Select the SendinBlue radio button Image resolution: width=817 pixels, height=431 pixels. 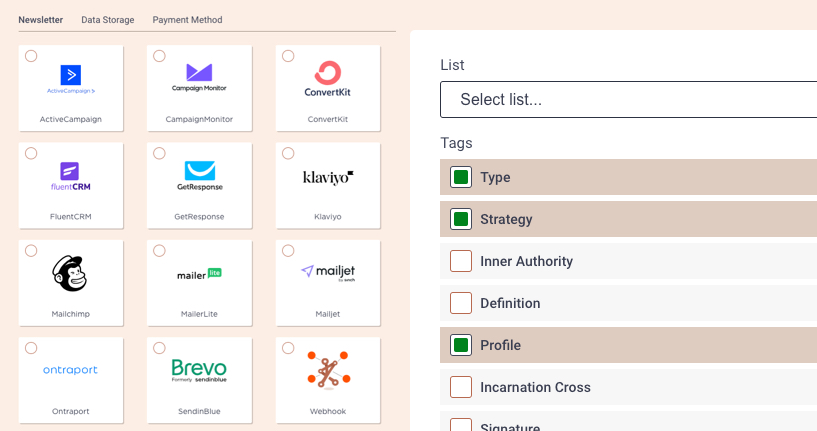pyautogui.click(x=159, y=348)
